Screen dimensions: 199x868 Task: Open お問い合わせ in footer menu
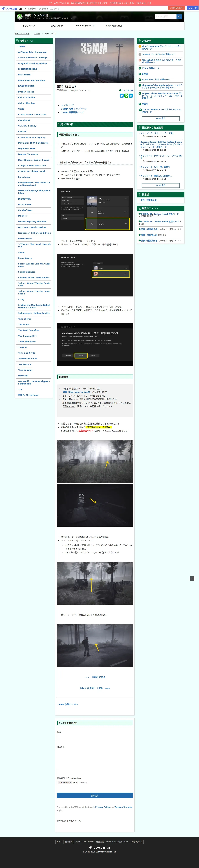137,841
